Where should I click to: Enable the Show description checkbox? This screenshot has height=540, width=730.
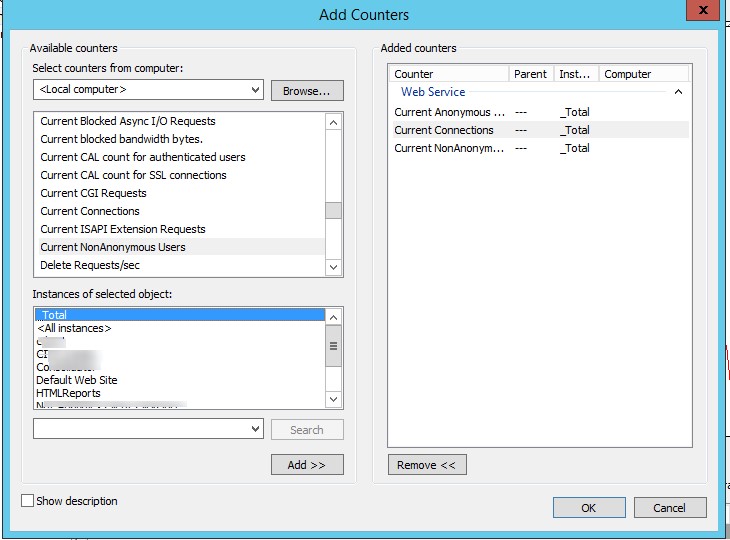pyautogui.click(x=27, y=501)
